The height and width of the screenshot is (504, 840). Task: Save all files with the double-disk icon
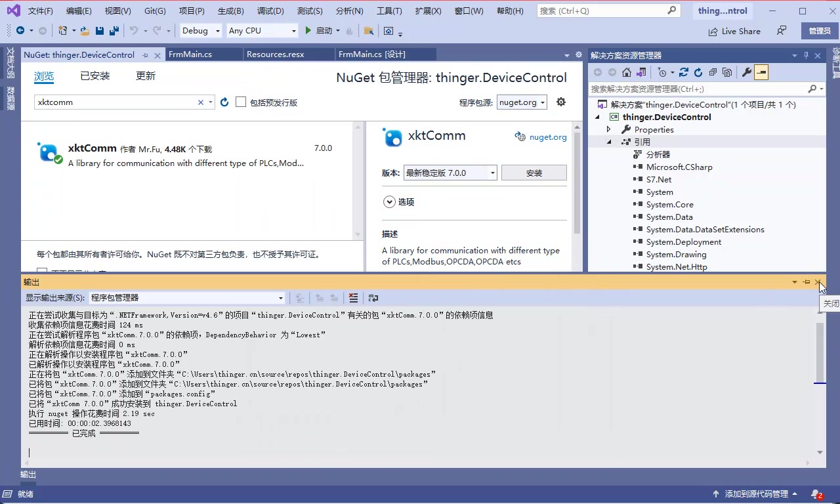click(114, 31)
